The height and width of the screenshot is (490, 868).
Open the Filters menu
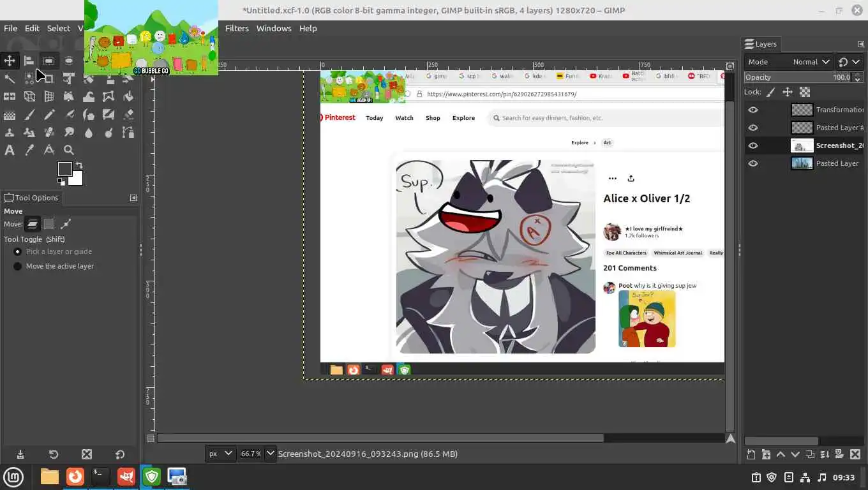[237, 28]
